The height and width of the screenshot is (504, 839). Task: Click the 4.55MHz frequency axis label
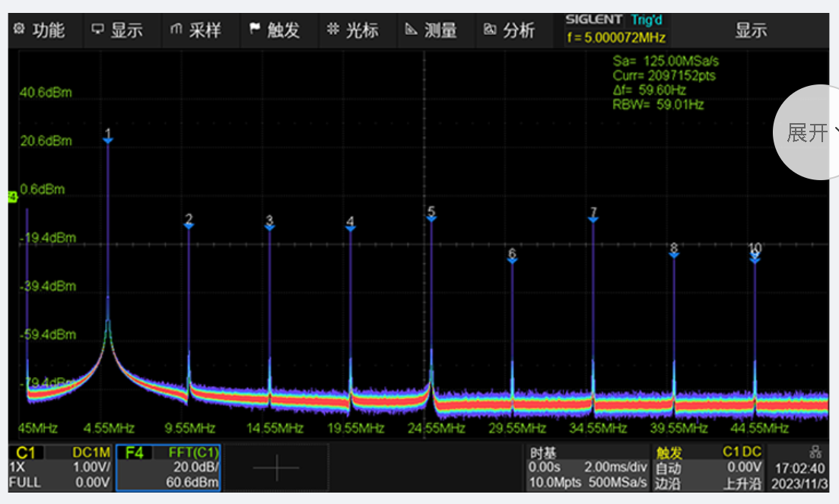pos(109,428)
